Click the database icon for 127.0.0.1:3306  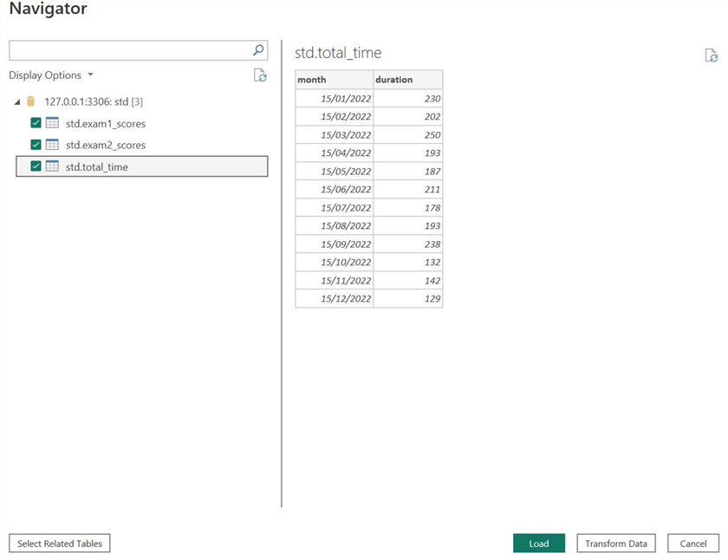coord(30,101)
